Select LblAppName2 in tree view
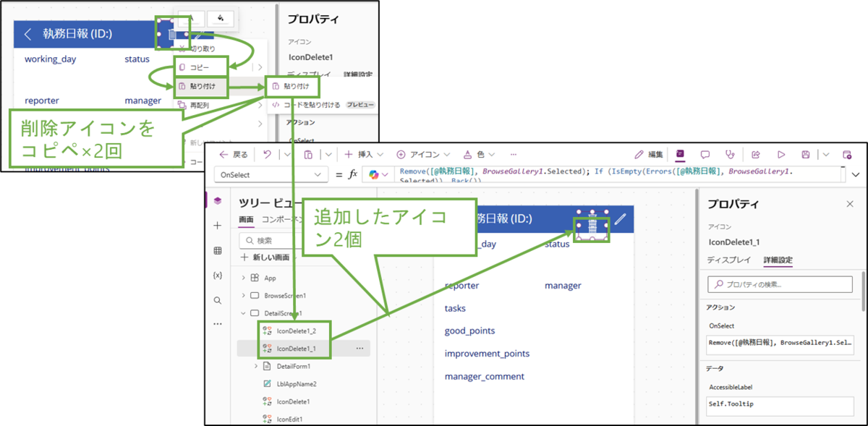 (x=297, y=384)
